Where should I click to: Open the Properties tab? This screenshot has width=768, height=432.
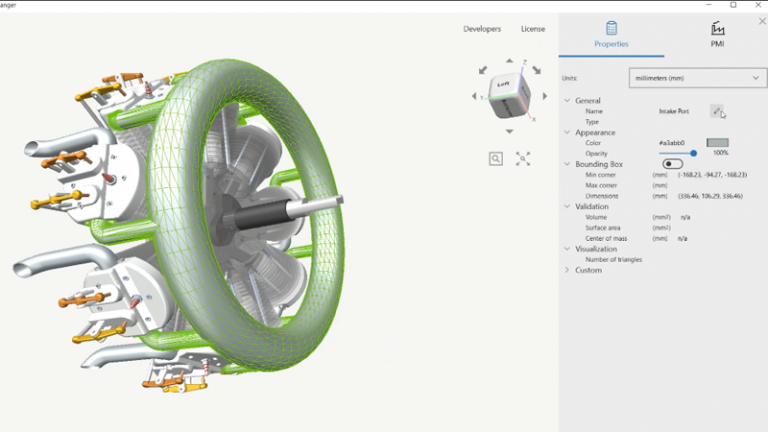pyautogui.click(x=611, y=35)
